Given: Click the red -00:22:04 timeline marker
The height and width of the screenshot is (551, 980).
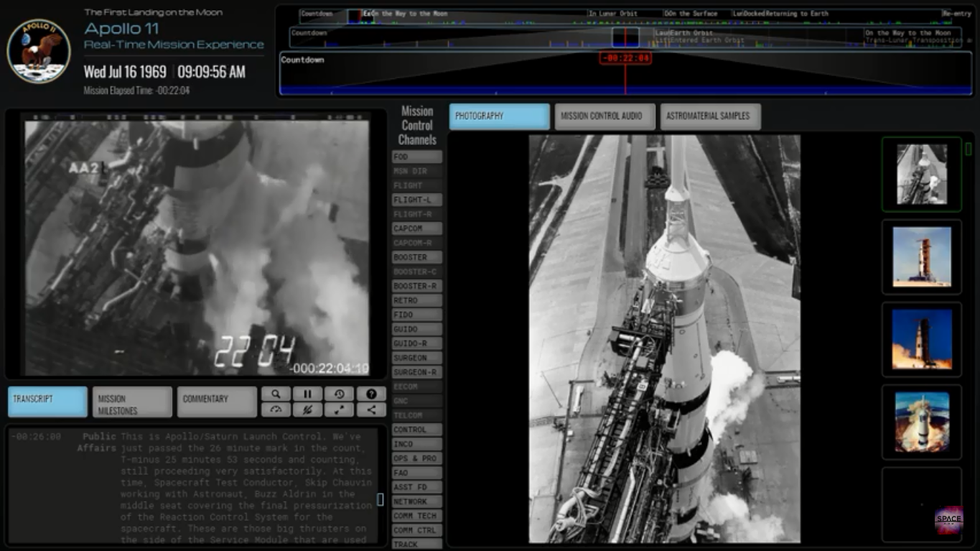Looking at the screenshot, I should click(x=625, y=58).
